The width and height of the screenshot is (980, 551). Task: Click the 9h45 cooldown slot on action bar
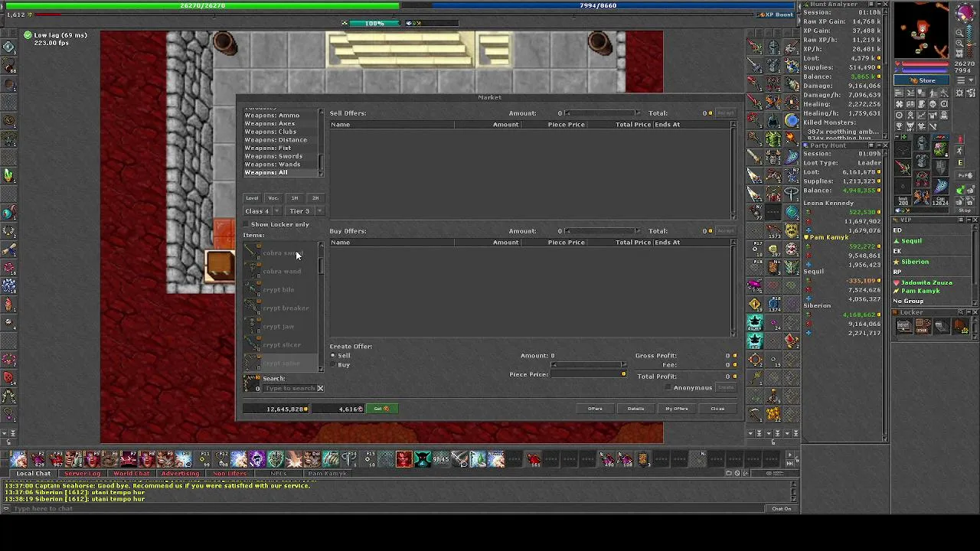click(x=441, y=460)
